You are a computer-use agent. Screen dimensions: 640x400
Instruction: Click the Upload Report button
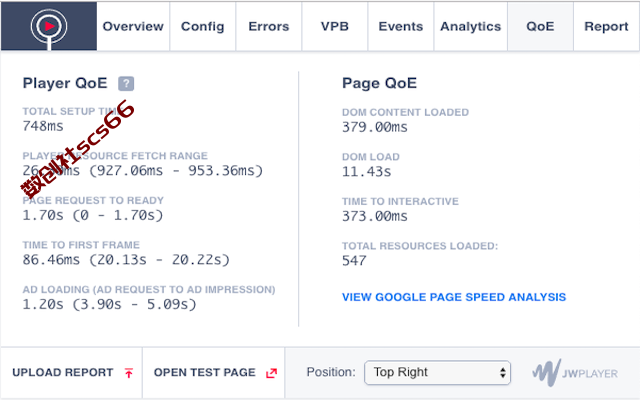click(x=72, y=373)
